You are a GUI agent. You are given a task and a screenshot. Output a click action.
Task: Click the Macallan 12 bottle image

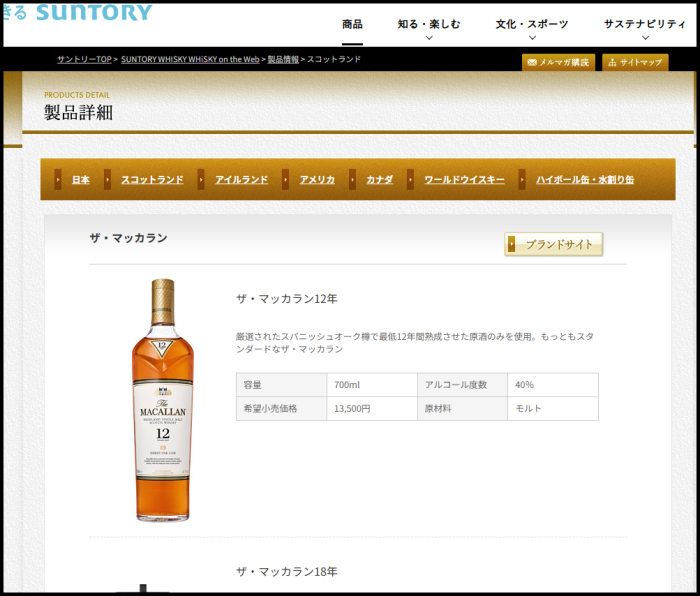coord(162,400)
